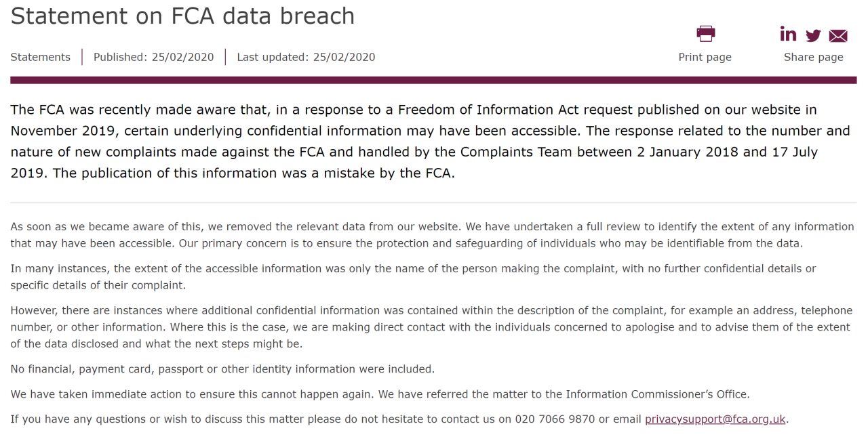Click the large intro paragraph about the FOI response
The height and width of the screenshot is (441, 868).
[430, 141]
